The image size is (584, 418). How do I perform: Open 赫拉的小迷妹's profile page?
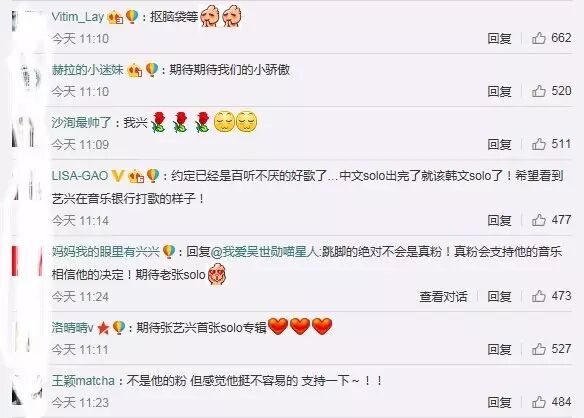click(x=88, y=70)
